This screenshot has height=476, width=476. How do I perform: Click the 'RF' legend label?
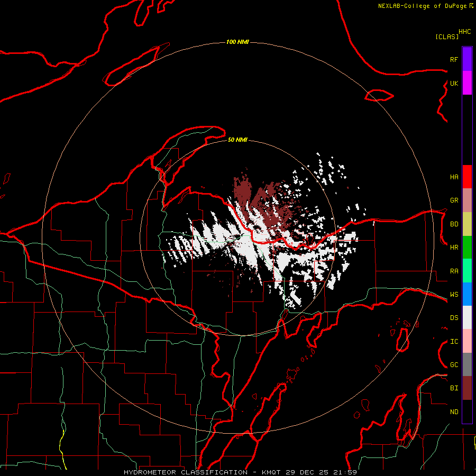(454, 59)
